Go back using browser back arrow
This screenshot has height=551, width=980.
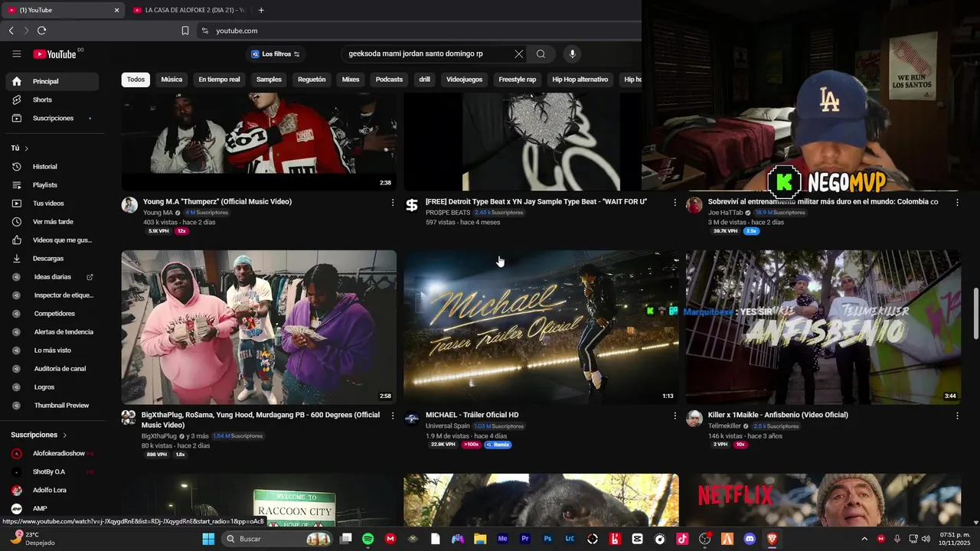(11, 31)
